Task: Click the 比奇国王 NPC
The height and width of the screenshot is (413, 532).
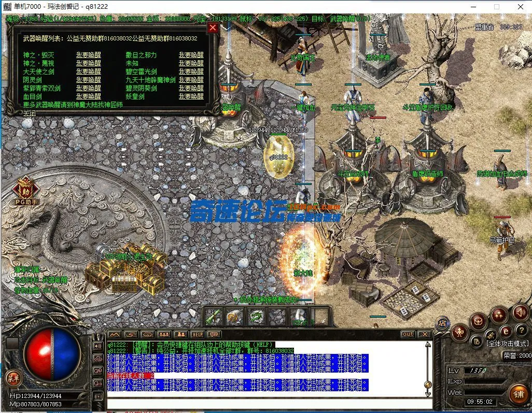Action: [303, 56]
